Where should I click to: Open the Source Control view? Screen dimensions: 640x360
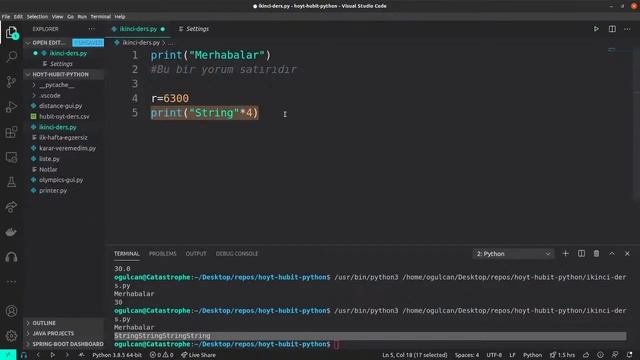pos(11,82)
